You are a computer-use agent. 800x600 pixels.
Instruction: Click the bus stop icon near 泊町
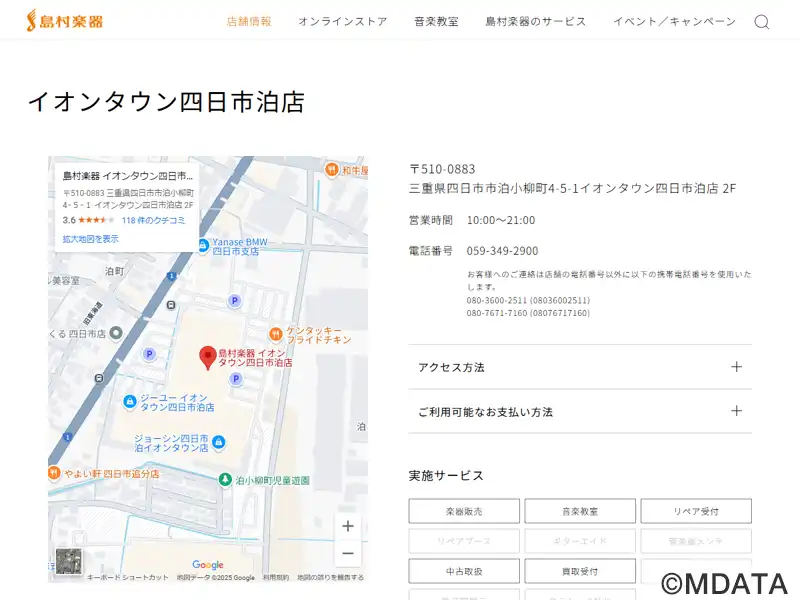point(171,305)
